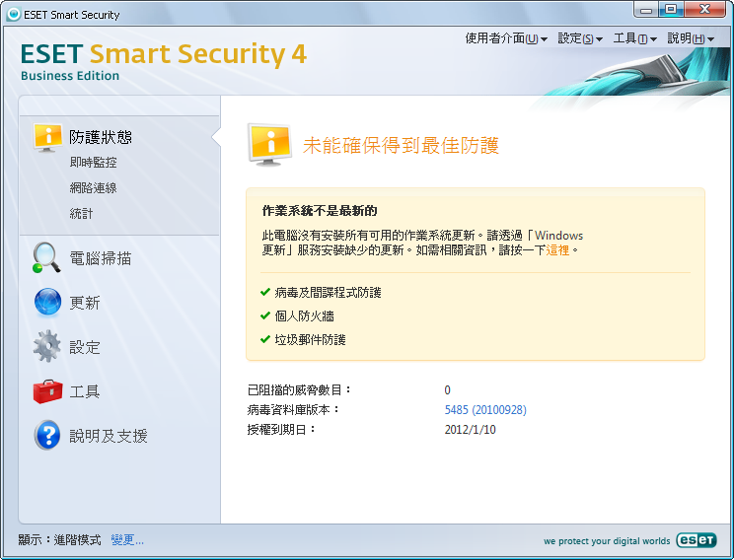Screen dimensions: 734x560
Task: Expand the 設定 menu in top bar
Action: click(580, 38)
